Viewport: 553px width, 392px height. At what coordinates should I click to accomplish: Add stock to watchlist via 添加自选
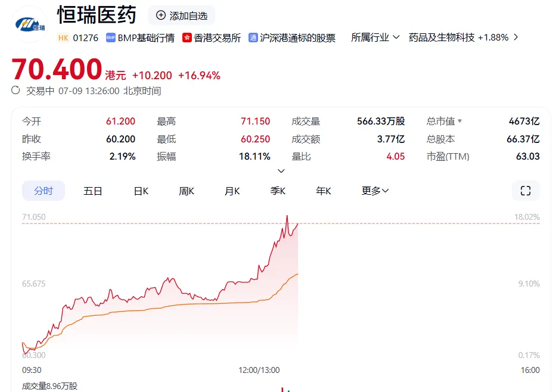click(181, 15)
